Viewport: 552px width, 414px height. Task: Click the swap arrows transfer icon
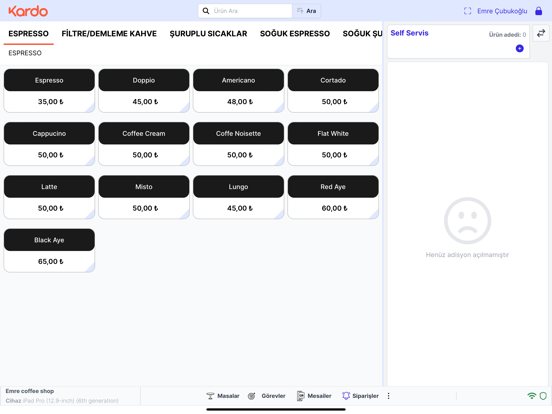(541, 33)
